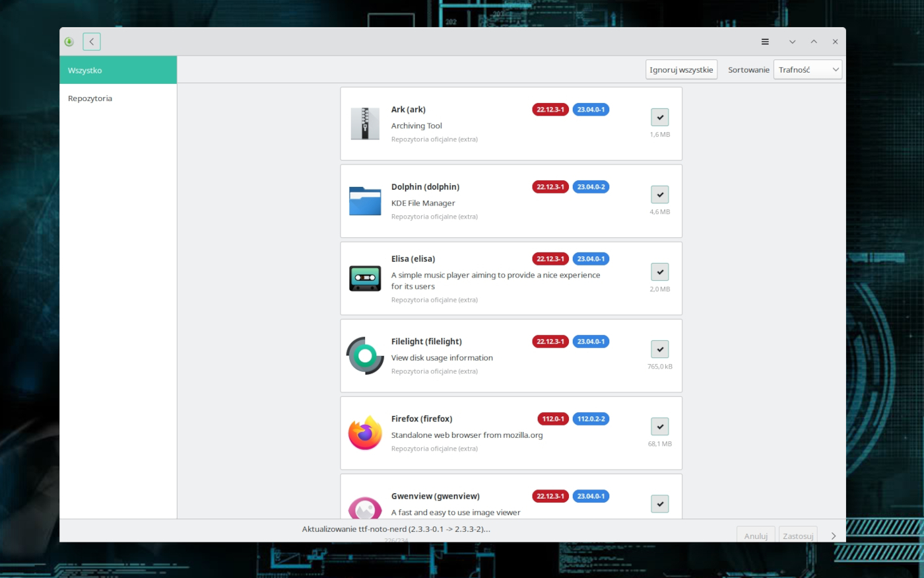
Task: Expand transaction details arrow in bottom bar
Action: (x=834, y=536)
